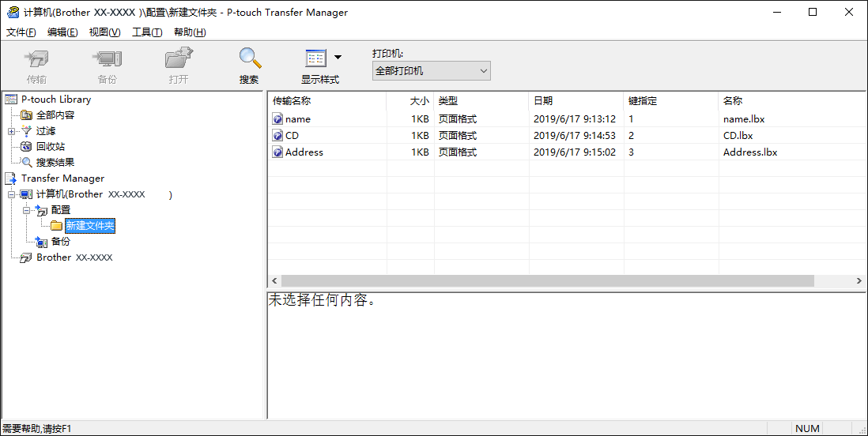Click the name file icon
The height and width of the screenshot is (436, 868).
pyautogui.click(x=278, y=119)
